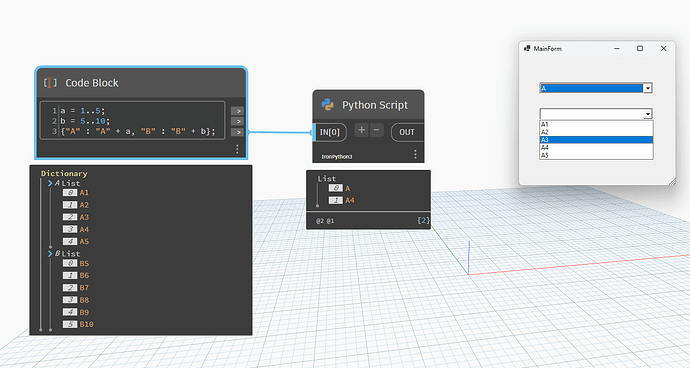690x368 pixels.
Task: Minimize the MainForm window
Action: (x=617, y=48)
